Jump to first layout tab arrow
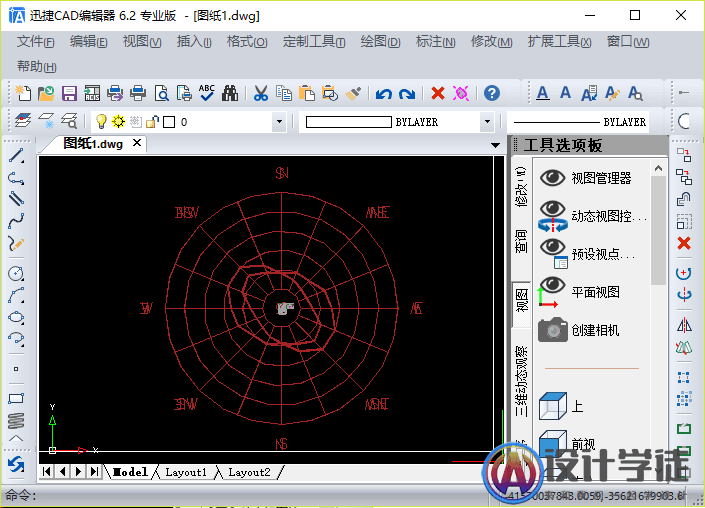This screenshot has width=705, height=508. [46, 472]
